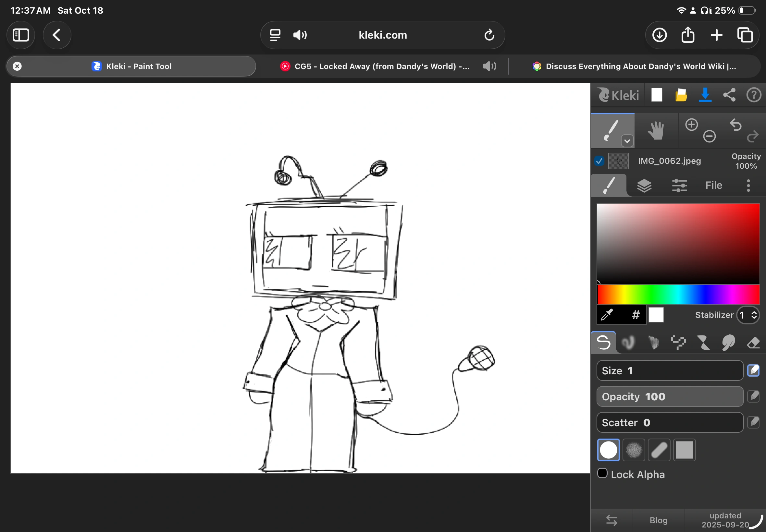Switch to CG5 Locked Away browser tab
766x532 pixels.
click(382, 66)
